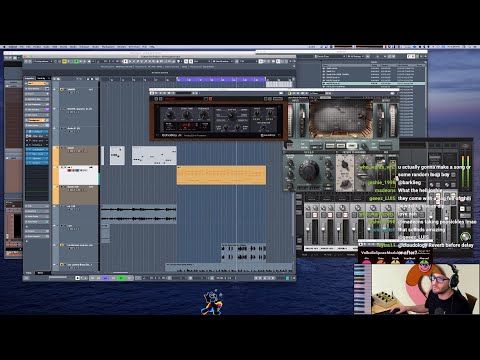Click the colorful character icon in the Dock

click(212, 303)
